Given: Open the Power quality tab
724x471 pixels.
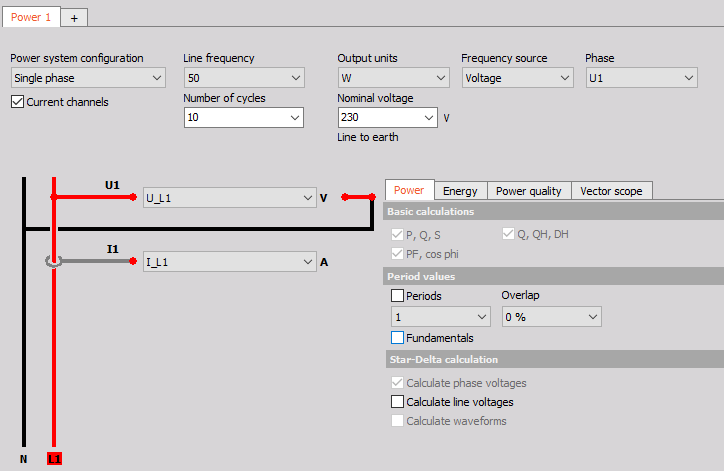Looking at the screenshot, I should pos(529,191).
